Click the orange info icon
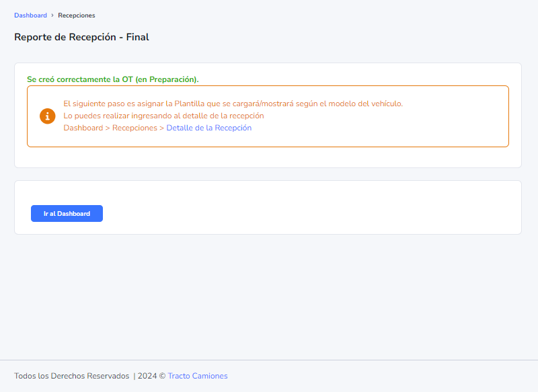The height and width of the screenshot is (392, 538). tap(47, 116)
